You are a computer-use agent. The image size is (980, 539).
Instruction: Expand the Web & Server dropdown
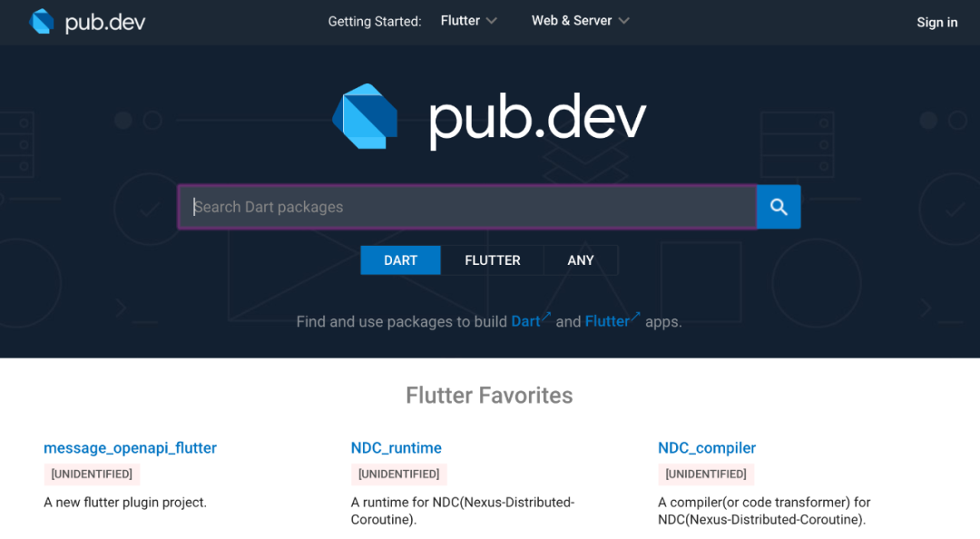(x=580, y=21)
